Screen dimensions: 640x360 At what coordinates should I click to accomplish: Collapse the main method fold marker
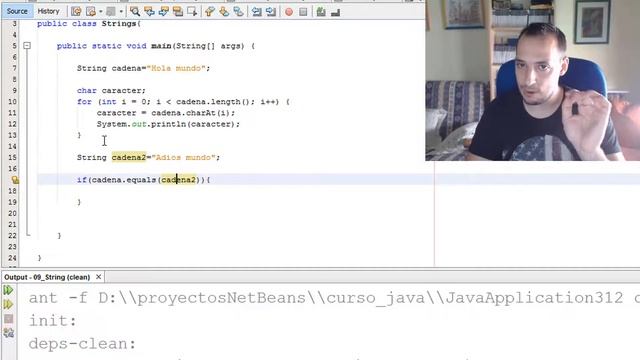(x=27, y=46)
